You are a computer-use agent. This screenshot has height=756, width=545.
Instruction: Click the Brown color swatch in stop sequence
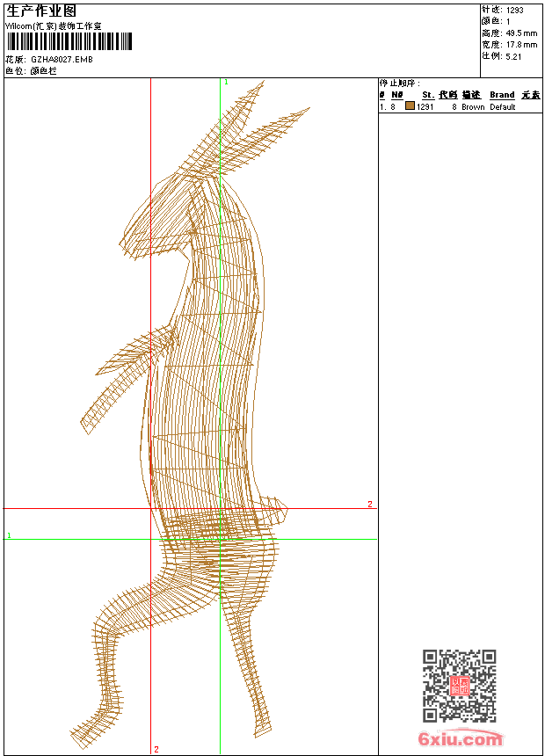point(410,106)
